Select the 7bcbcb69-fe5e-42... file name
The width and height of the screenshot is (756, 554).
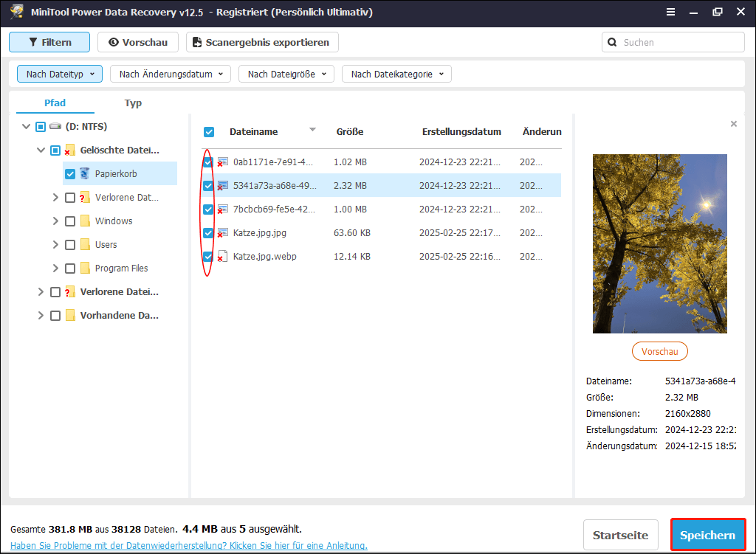[x=274, y=210]
